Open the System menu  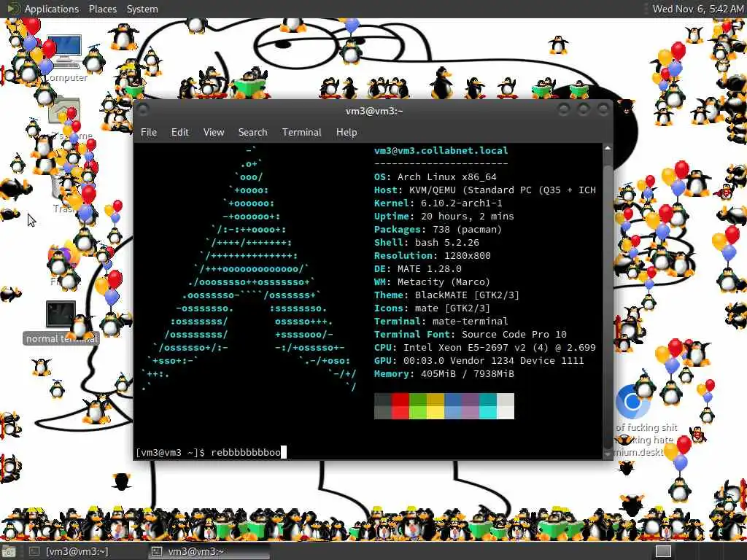point(142,9)
